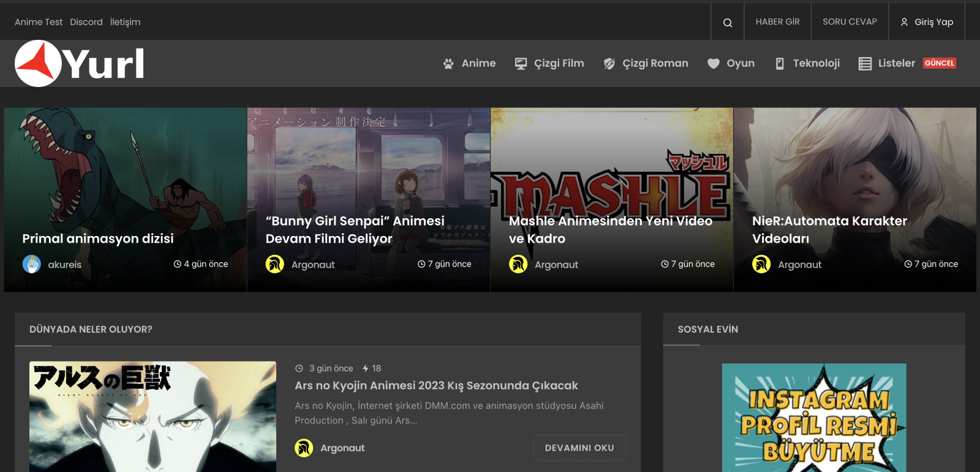This screenshot has height=472, width=980.
Task: Click Argonaut avatar under Ars no Kyojin
Action: pyautogui.click(x=304, y=448)
